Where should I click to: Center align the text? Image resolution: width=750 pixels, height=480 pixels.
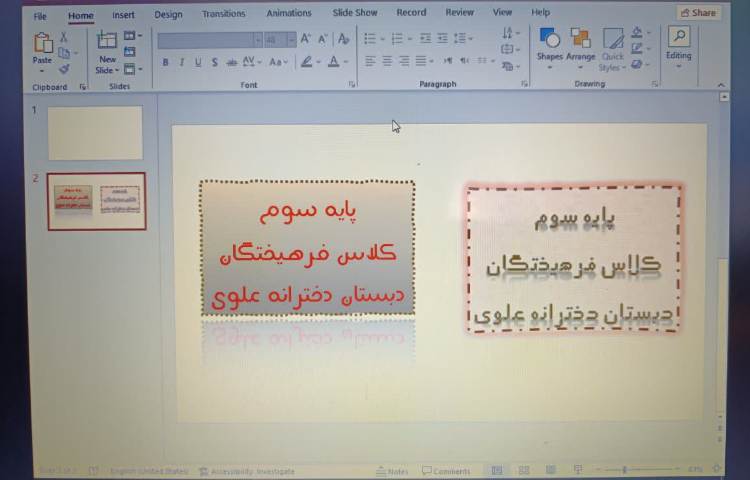[387, 61]
